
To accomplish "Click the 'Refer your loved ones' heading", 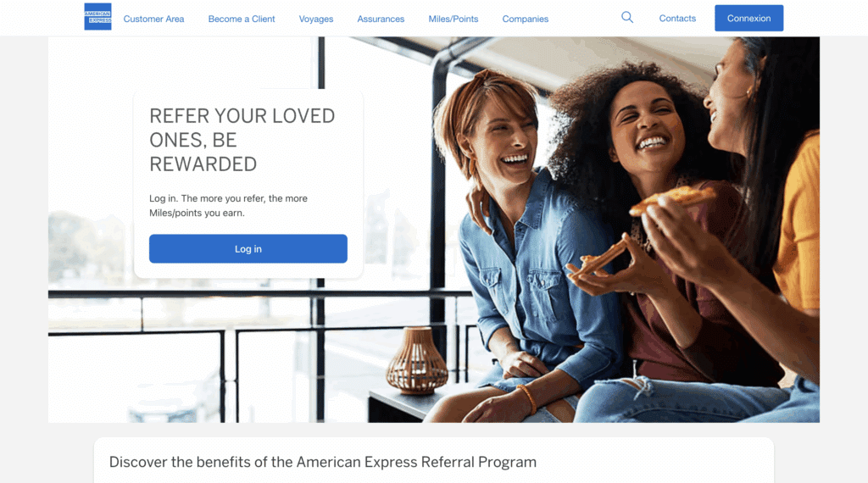I will tap(242, 140).
